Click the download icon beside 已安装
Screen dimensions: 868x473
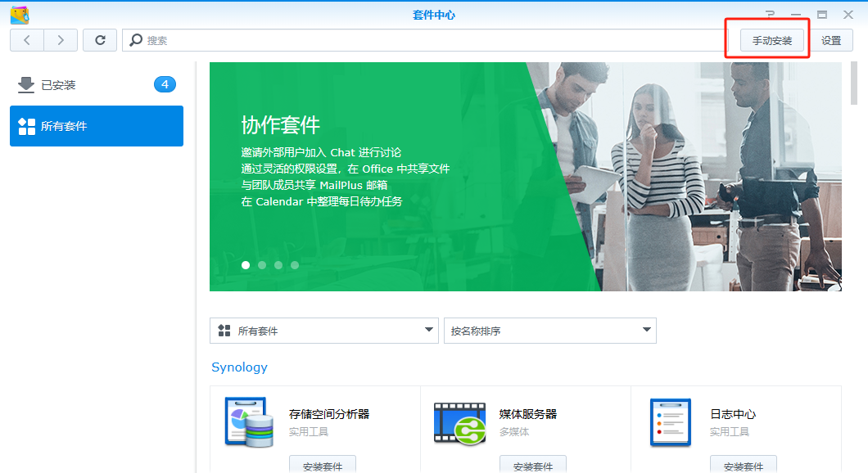26,84
